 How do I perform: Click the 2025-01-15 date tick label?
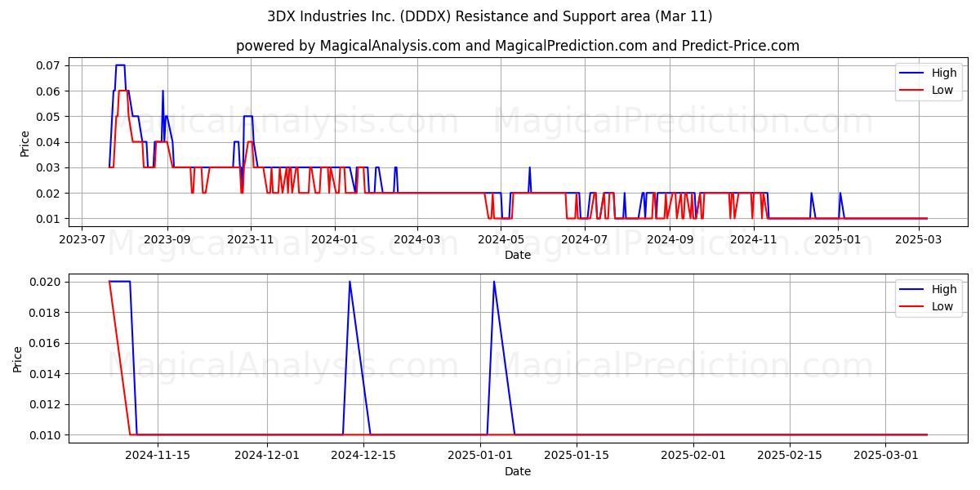[577, 456]
